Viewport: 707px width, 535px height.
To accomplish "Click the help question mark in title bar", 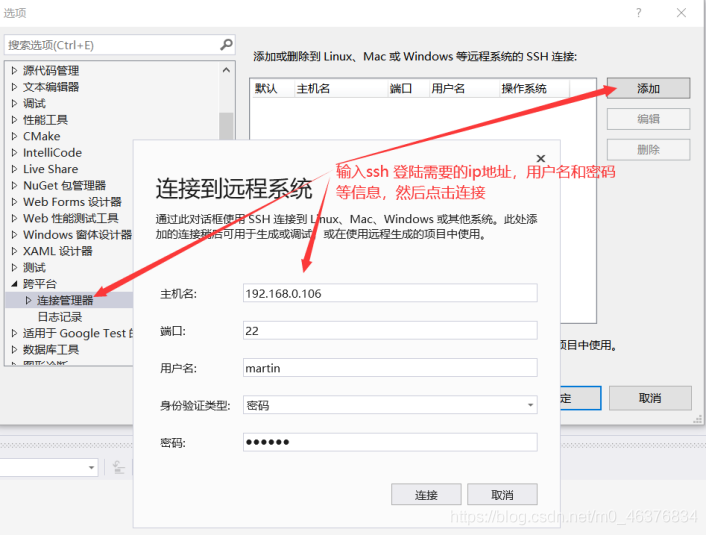I will [x=638, y=13].
